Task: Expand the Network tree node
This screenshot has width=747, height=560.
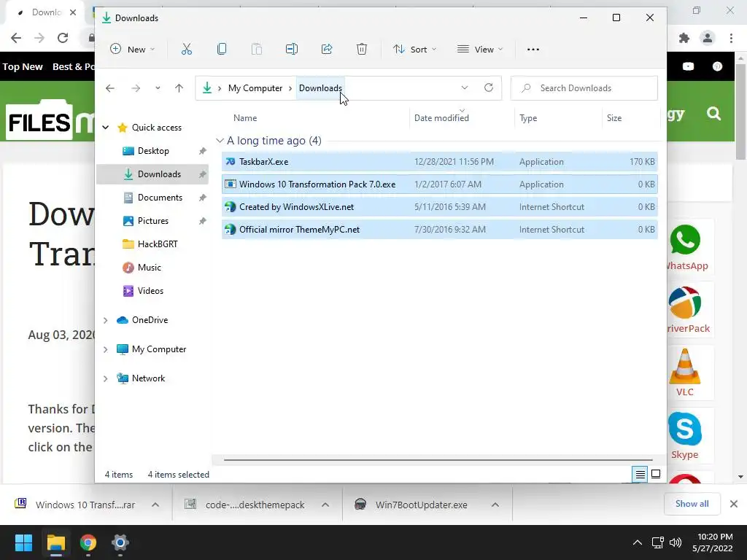Action: coord(106,378)
